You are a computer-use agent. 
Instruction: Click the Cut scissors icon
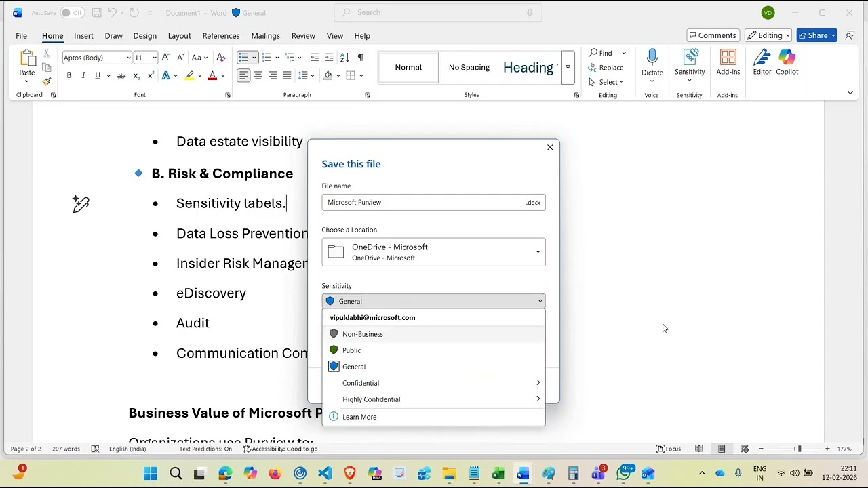(x=46, y=53)
